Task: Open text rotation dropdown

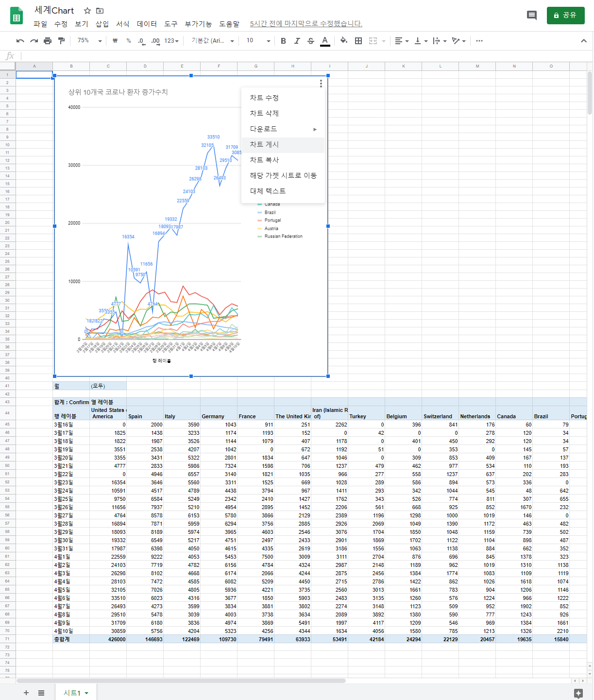Action: pyautogui.click(x=458, y=41)
